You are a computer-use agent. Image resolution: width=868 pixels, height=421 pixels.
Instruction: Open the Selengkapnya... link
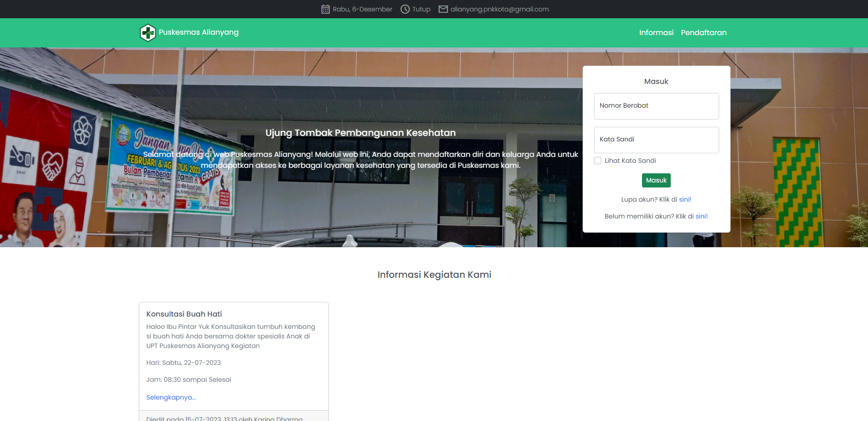171,397
